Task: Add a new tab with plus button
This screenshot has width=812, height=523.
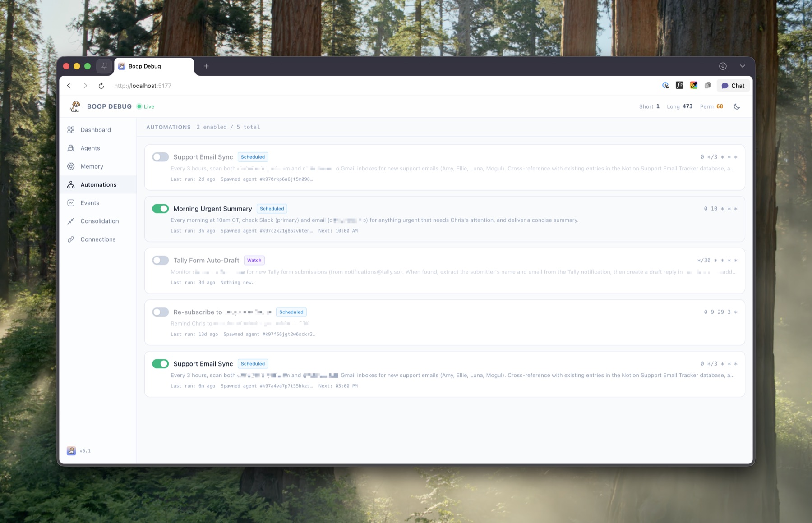Action: coord(206,66)
